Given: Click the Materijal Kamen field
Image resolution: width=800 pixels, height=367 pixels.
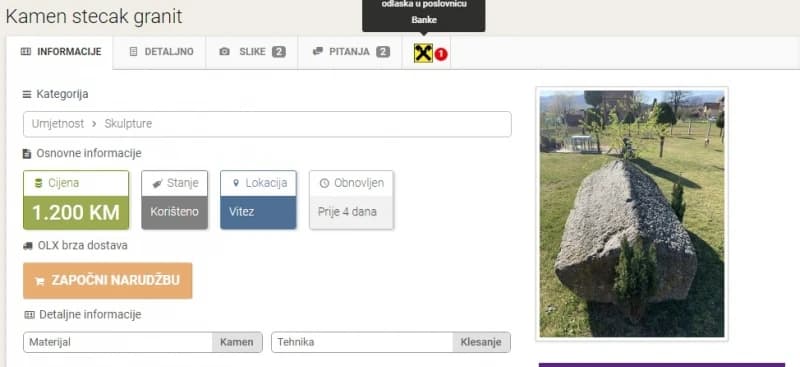Looking at the screenshot, I should 143,342.
